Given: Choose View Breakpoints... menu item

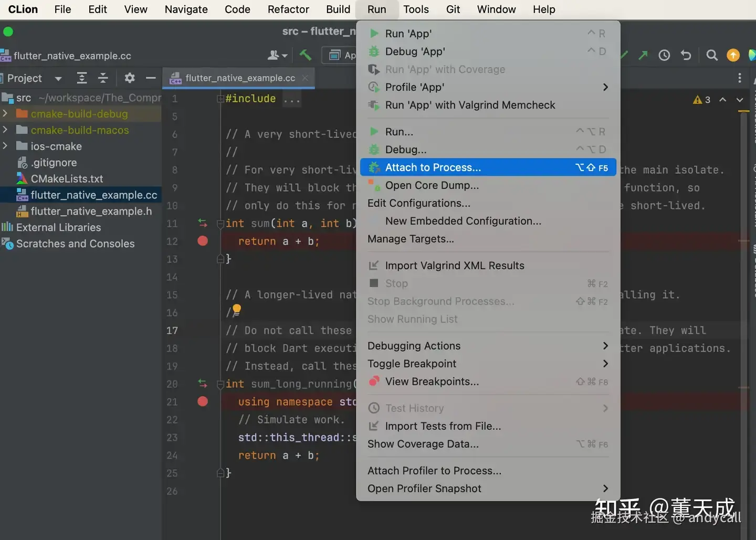Looking at the screenshot, I should (488, 382).
